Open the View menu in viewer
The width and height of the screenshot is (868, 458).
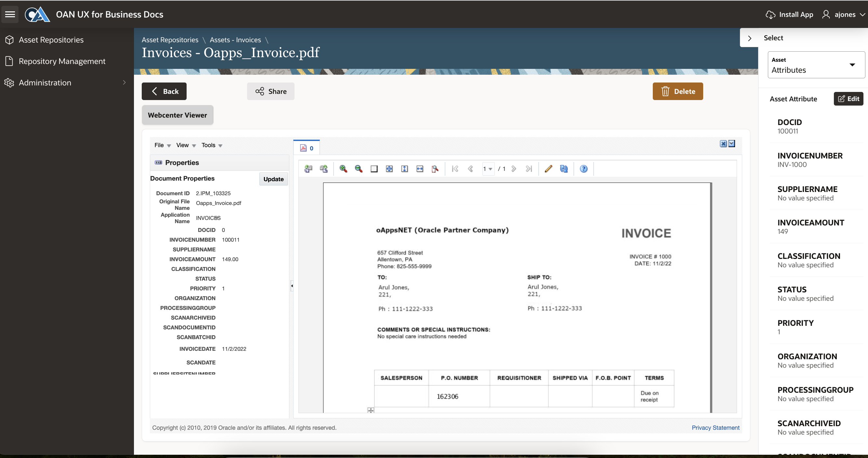pyautogui.click(x=186, y=145)
